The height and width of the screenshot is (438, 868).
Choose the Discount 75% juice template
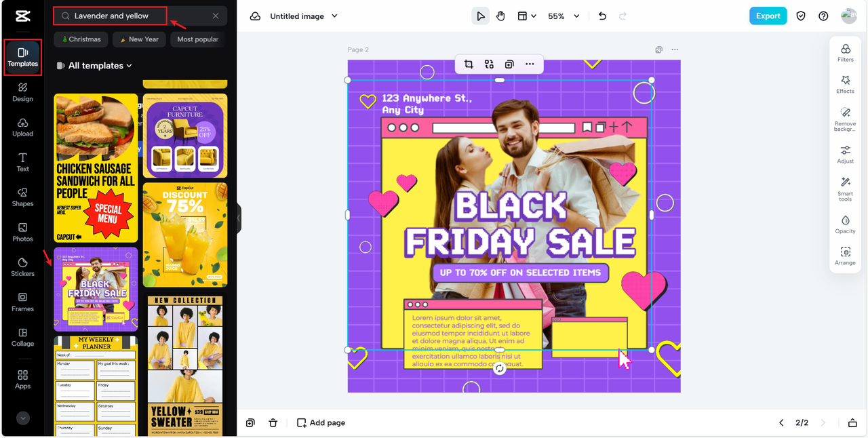click(x=185, y=235)
